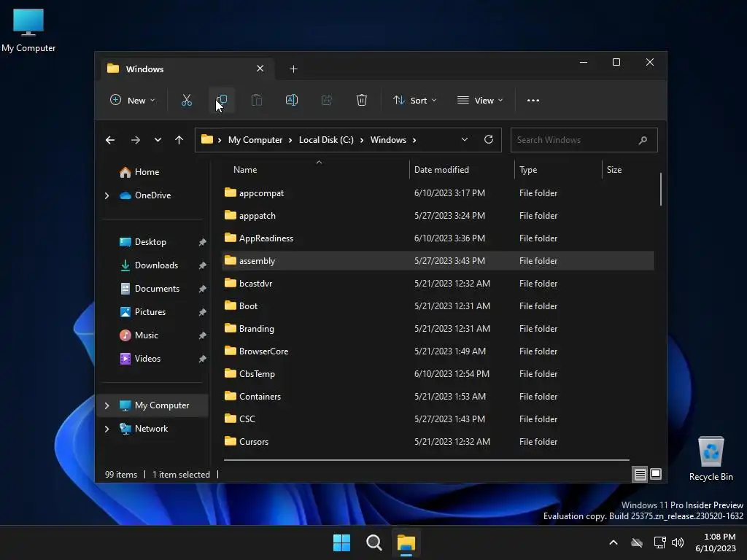
Task: Show hidden system tray icons
Action: tap(614, 542)
